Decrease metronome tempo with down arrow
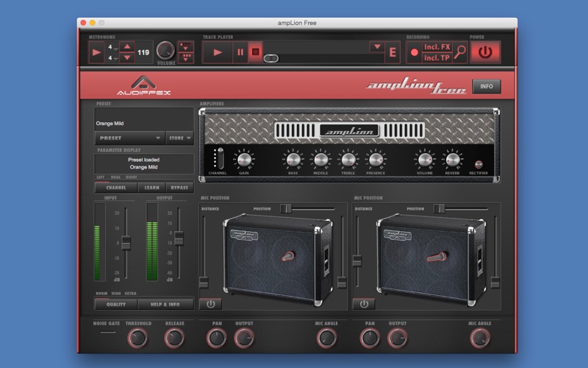The image size is (588, 368). point(126,57)
